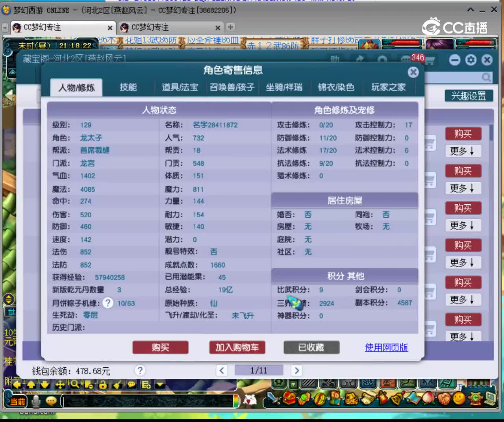Toggle the yellow padlock chat lock
Viewport: 504px width, 422px height.
point(103,385)
